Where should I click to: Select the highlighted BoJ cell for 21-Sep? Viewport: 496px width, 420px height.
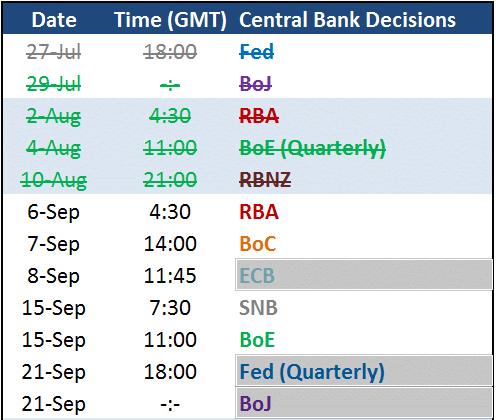(x=364, y=403)
